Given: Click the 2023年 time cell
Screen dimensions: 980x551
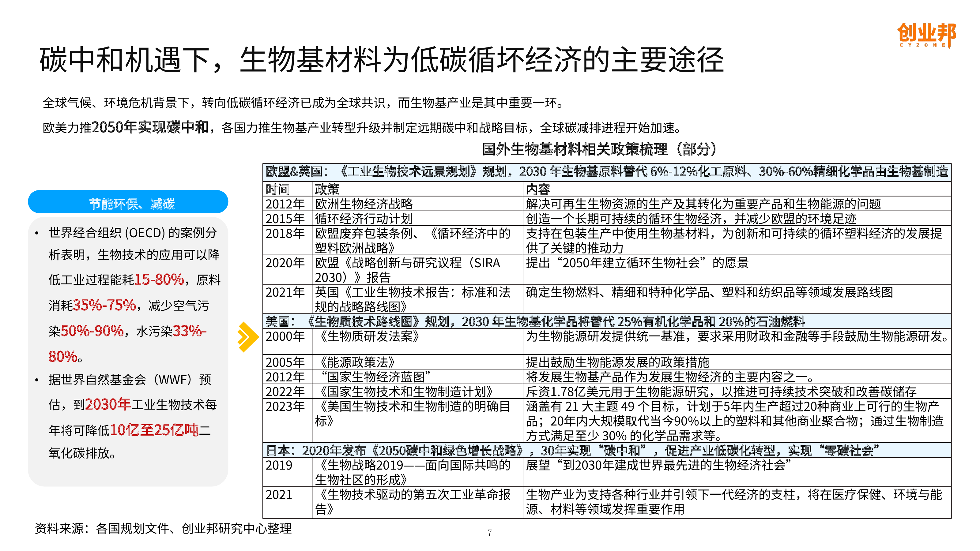Looking at the screenshot, I should click(287, 421).
